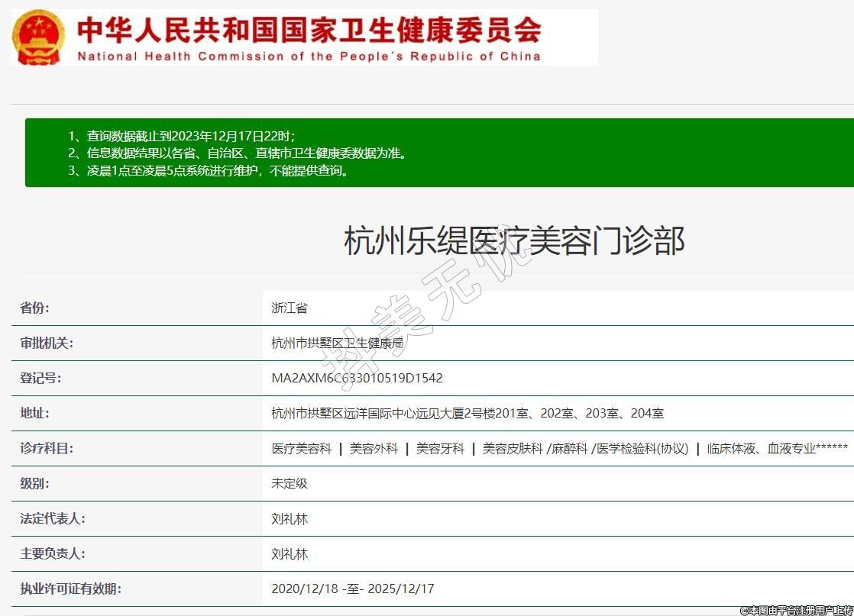Click the Chinese title 中华人民共和国国家卫生健康委员会

[x=309, y=30]
